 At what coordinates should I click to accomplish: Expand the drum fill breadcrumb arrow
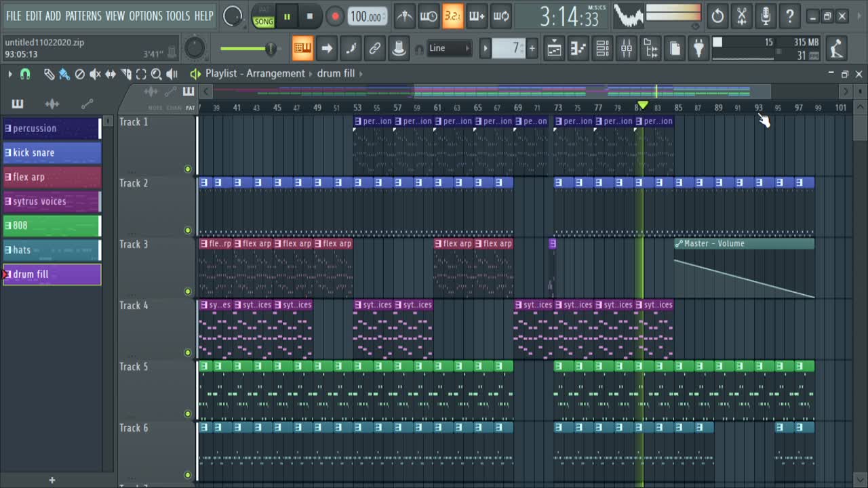click(361, 74)
